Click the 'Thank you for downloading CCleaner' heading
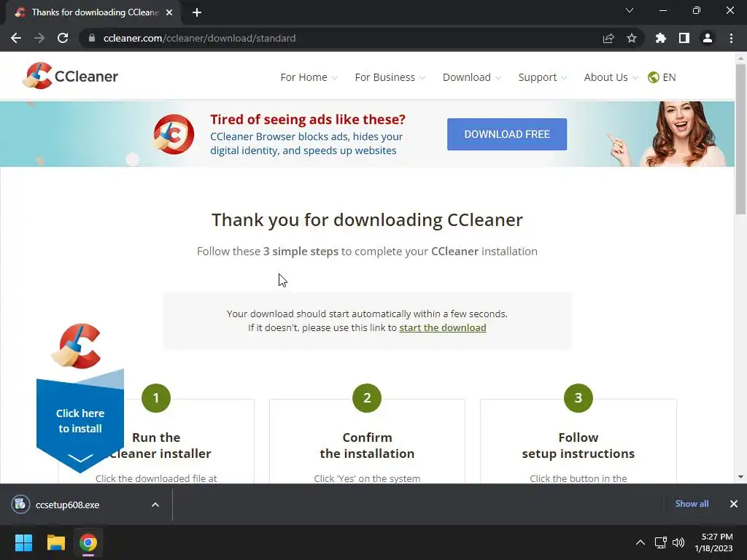The width and height of the screenshot is (747, 560). tap(367, 219)
